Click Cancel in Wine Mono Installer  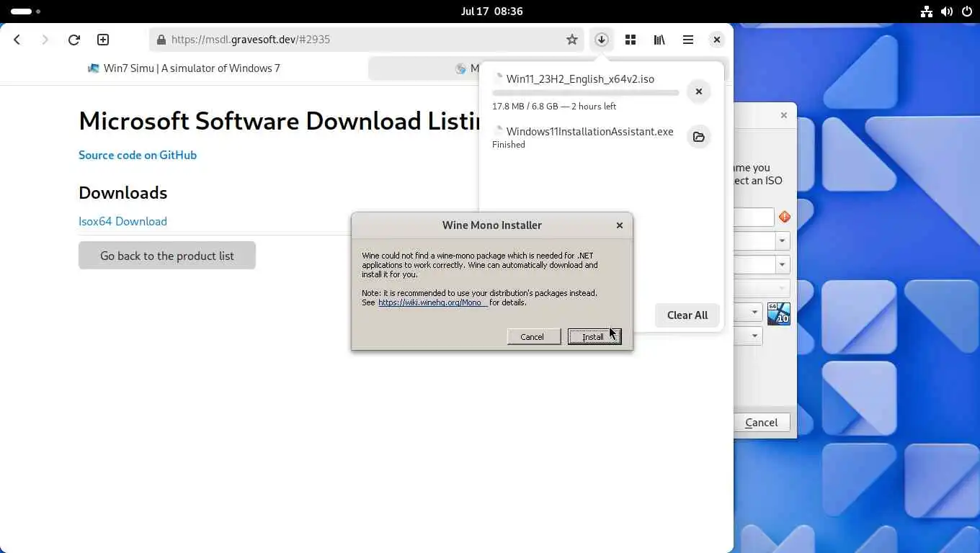[534, 337]
